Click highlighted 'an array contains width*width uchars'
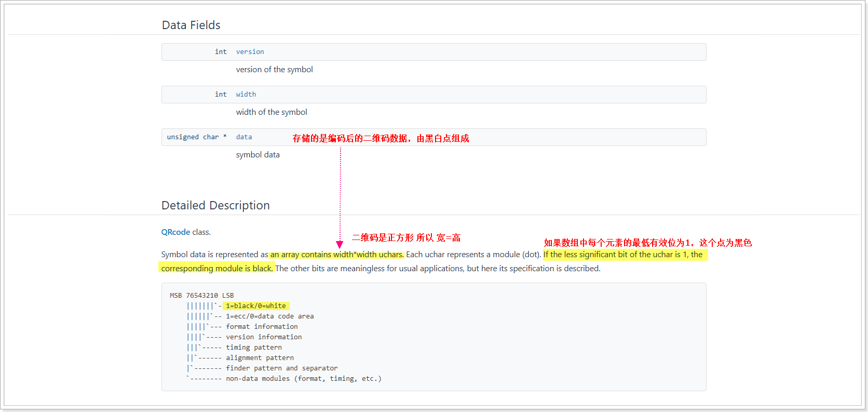Screen dimensions: 868x412 (337, 255)
